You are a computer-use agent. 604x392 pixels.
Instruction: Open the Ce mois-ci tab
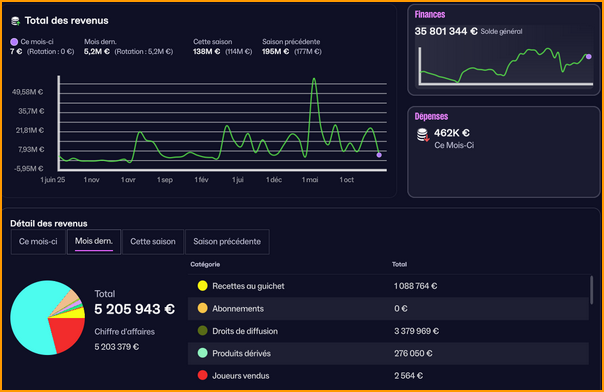38,241
